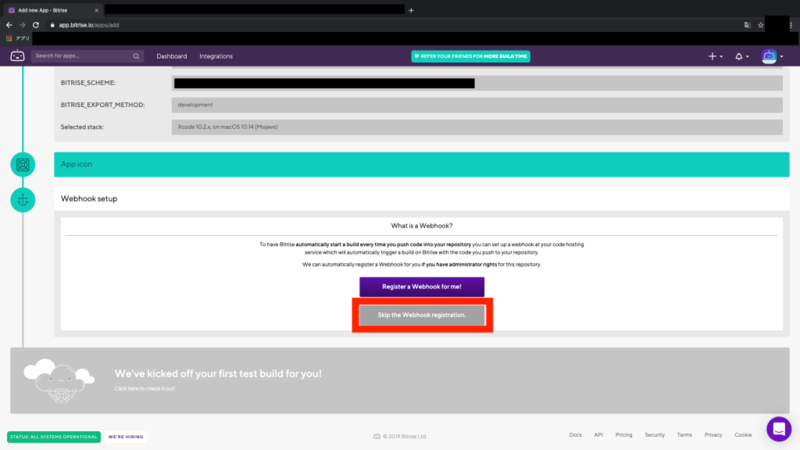The height and width of the screenshot is (450, 800).
Task: Bookmark page with star icon
Action: 761,25
